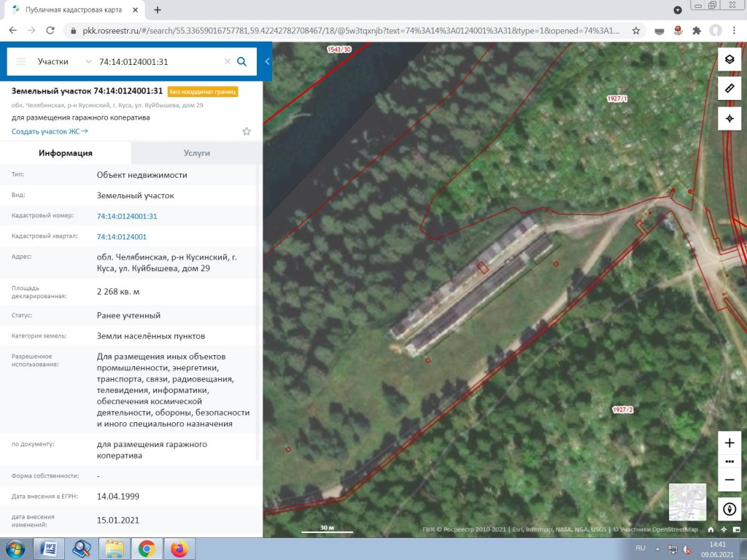747x560 pixels.
Task: Close the Публичная кадастровая карта tab
Action: click(135, 9)
